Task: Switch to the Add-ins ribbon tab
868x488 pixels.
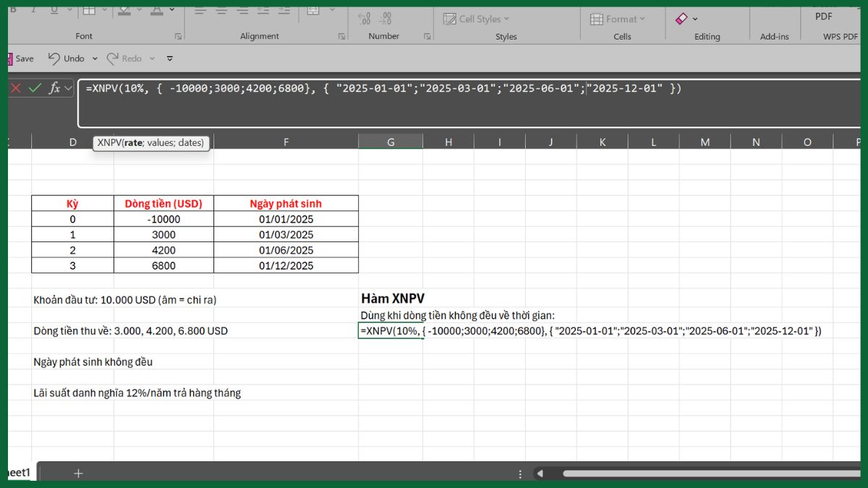Action: [774, 35]
